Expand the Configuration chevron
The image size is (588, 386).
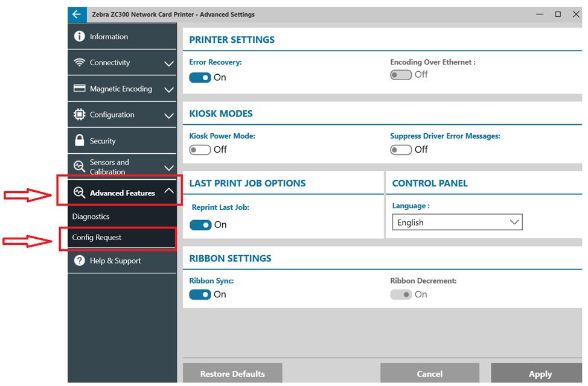coord(169,115)
